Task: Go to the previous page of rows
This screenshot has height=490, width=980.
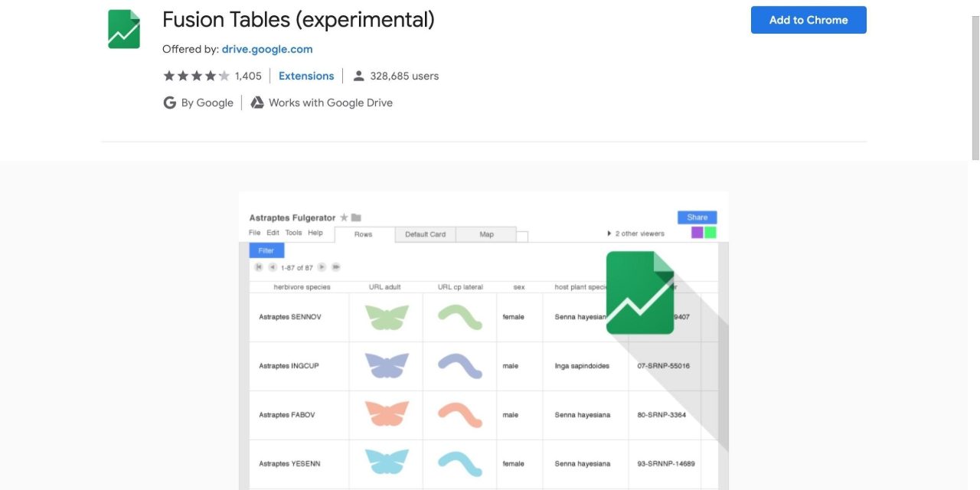Action: coord(273,267)
